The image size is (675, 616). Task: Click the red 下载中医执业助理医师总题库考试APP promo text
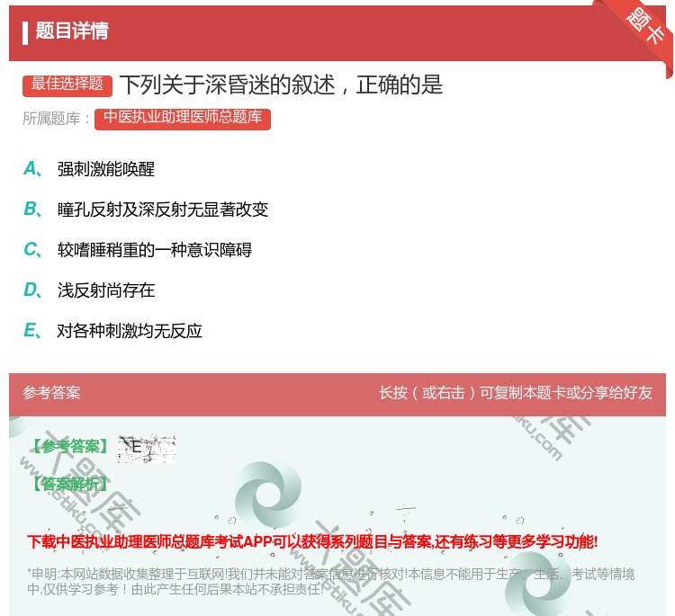(x=312, y=541)
